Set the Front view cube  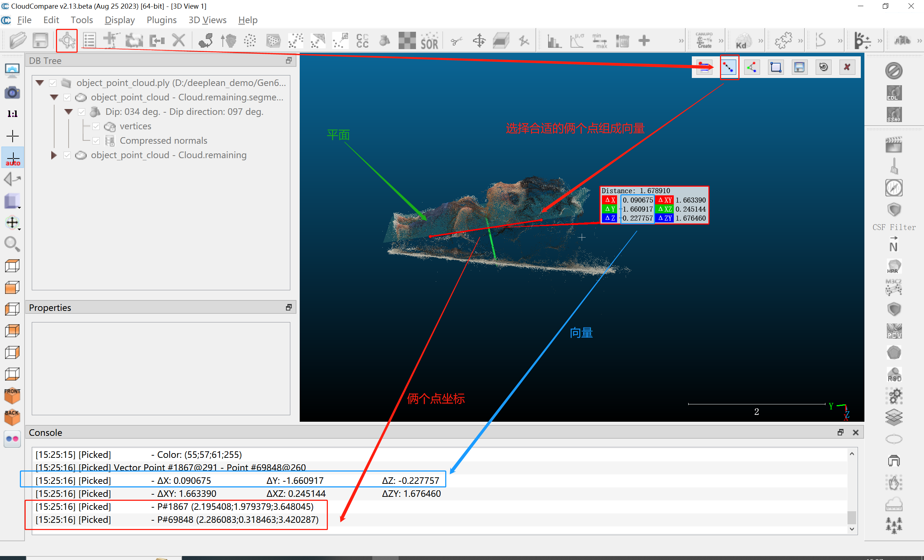coord(12,396)
